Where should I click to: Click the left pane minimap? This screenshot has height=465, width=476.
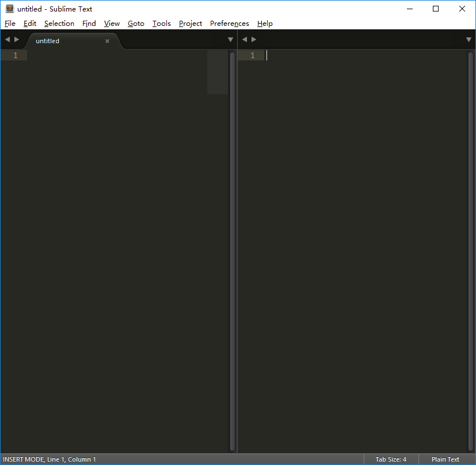tap(217, 72)
